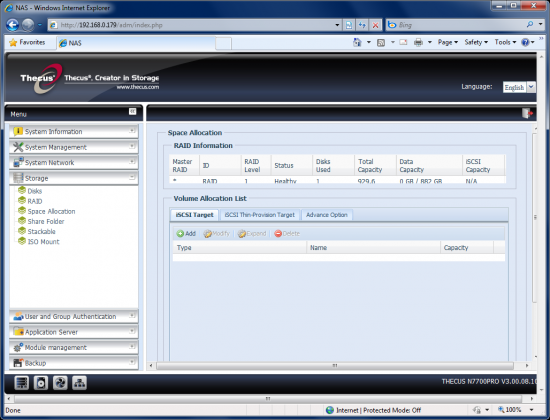Click the Bing search input field
The width and height of the screenshot is (550, 420).
coord(455,25)
